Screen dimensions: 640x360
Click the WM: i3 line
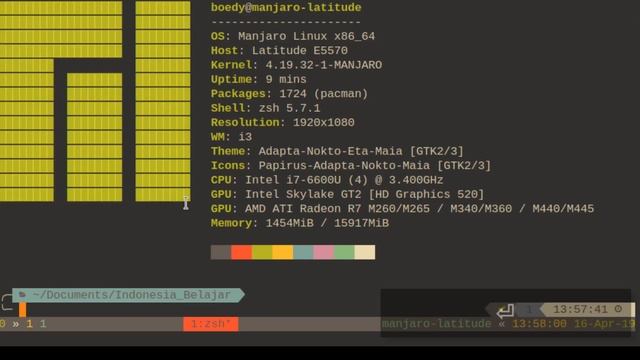(231, 137)
